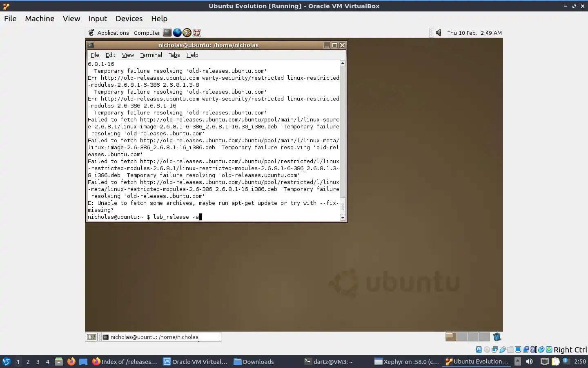Open the VirtualBox Machine menu

coord(40,18)
